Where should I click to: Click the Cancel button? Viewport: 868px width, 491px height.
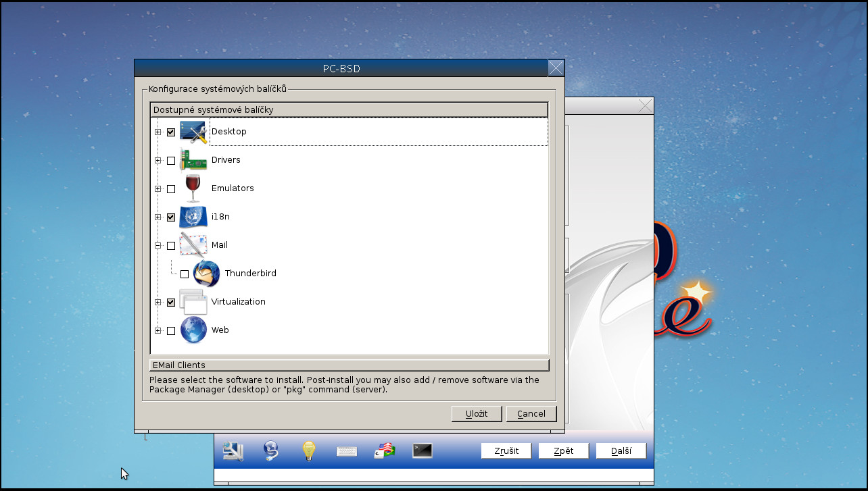531,413
